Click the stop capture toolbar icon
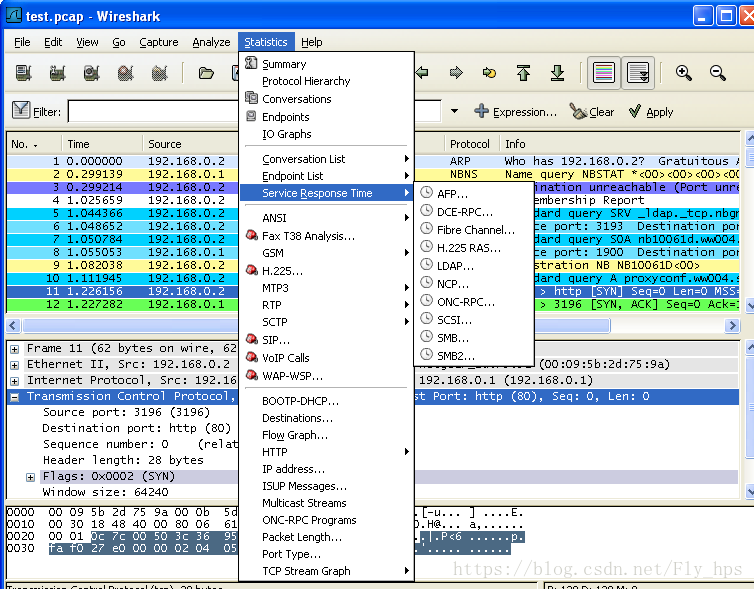 coord(126,73)
